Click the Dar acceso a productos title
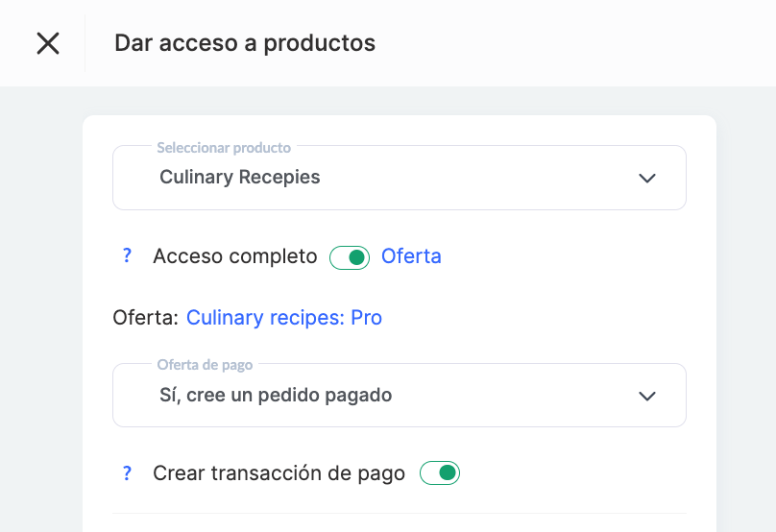The height and width of the screenshot is (532, 776). (x=245, y=43)
